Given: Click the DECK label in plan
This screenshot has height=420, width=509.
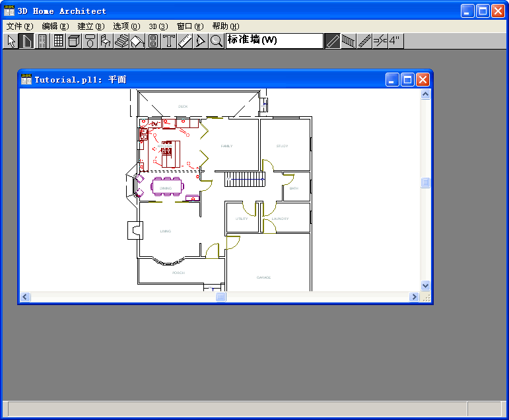Looking at the screenshot, I should click(x=183, y=106).
